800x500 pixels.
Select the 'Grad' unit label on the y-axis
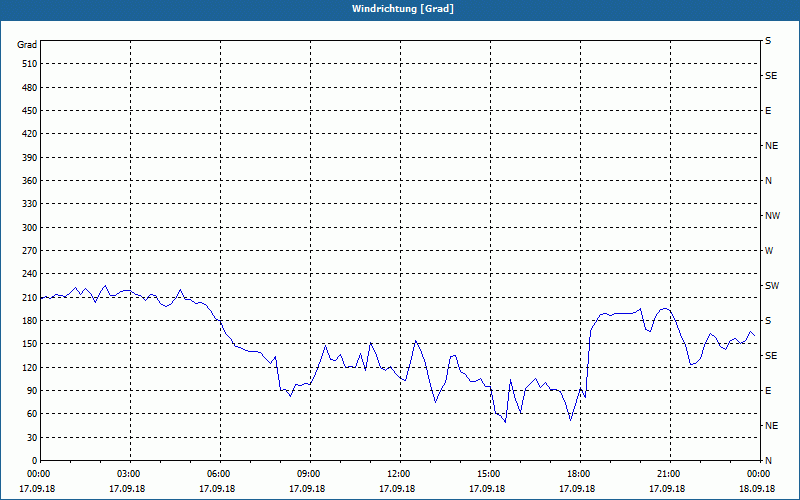click(27, 45)
